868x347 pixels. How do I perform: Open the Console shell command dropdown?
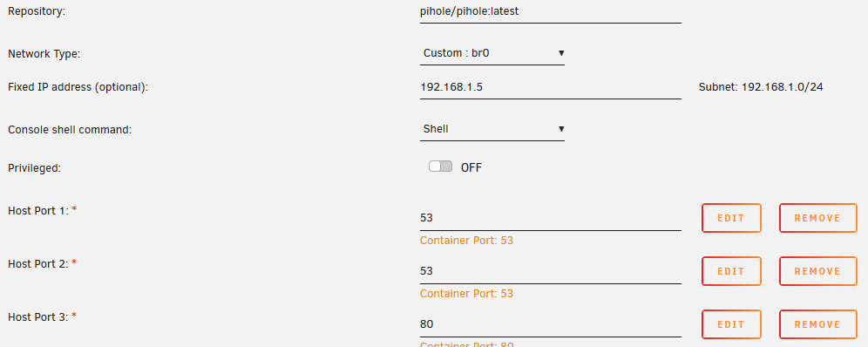[492, 130]
